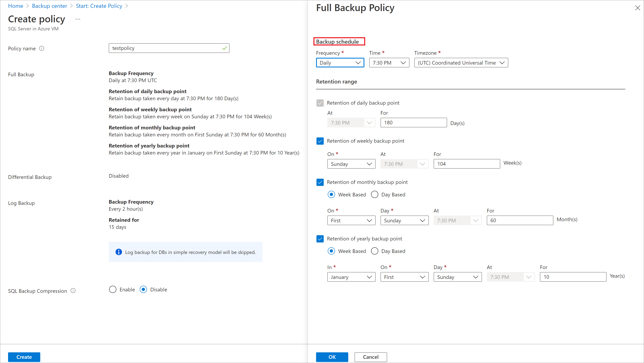Click the OK button to confirm backup policy

(332, 356)
